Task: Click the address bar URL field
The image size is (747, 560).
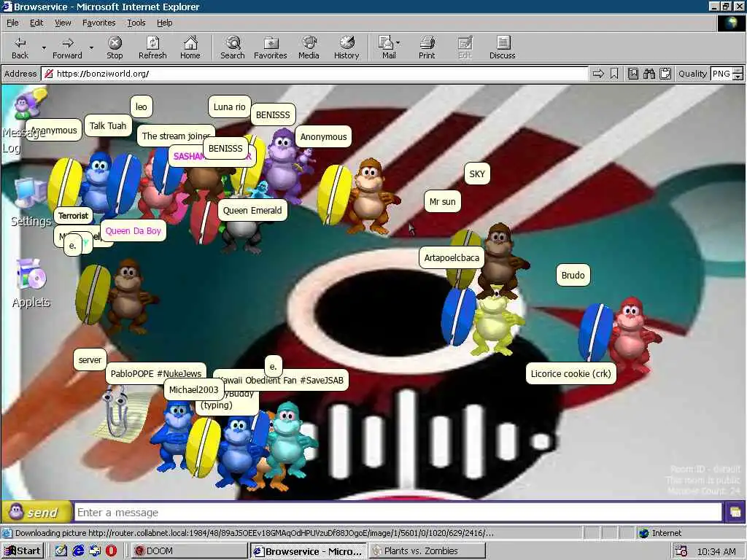Action: [x=315, y=74]
